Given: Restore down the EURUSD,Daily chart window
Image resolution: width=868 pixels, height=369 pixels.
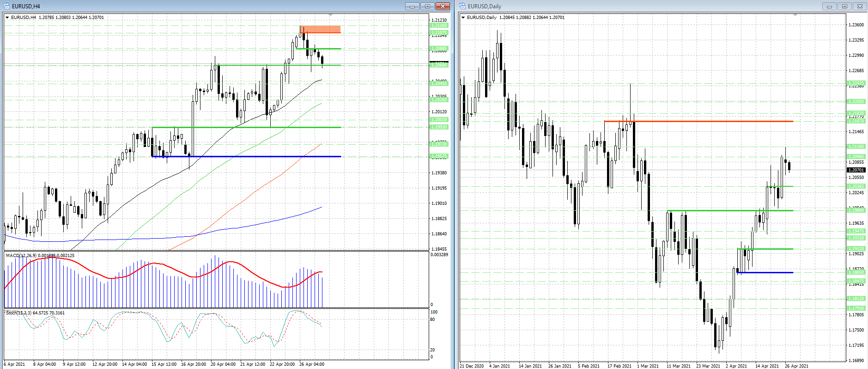Looking at the screenshot, I should [x=844, y=6].
